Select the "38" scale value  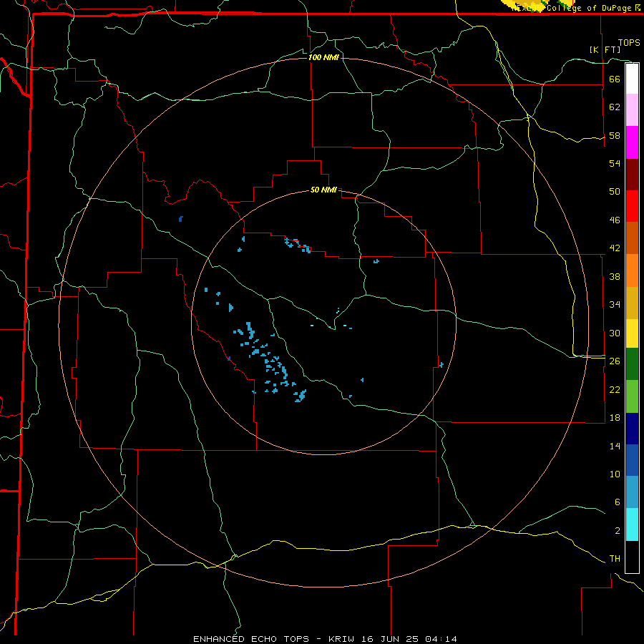point(615,277)
